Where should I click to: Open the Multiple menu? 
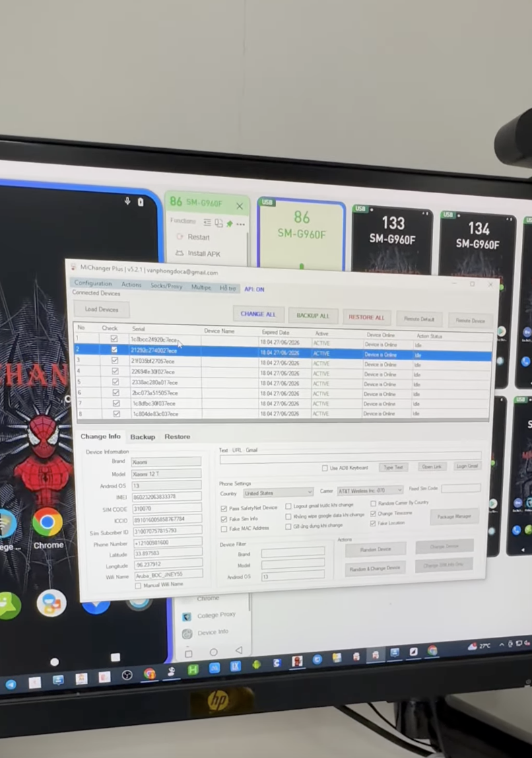click(x=201, y=287)
